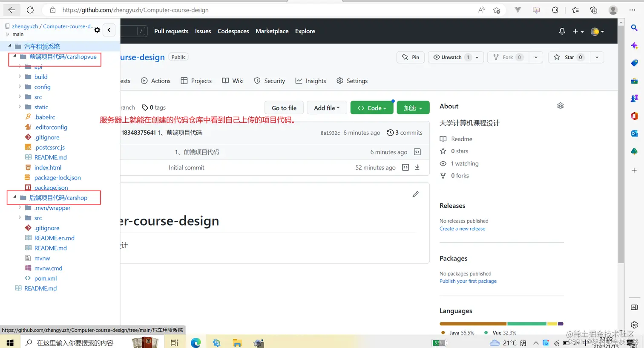
Task: Open GitHub notifications bell
Action: point(562,31)
